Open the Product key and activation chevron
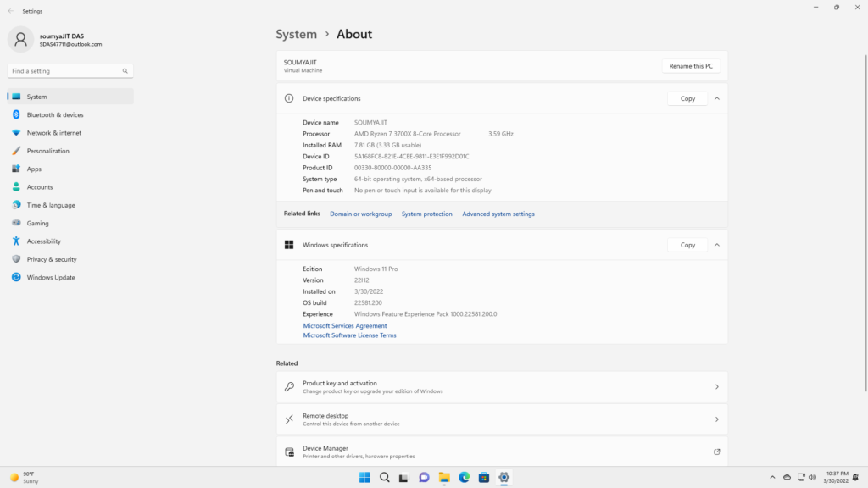The image size is (868, 488). tap(717, 386)
